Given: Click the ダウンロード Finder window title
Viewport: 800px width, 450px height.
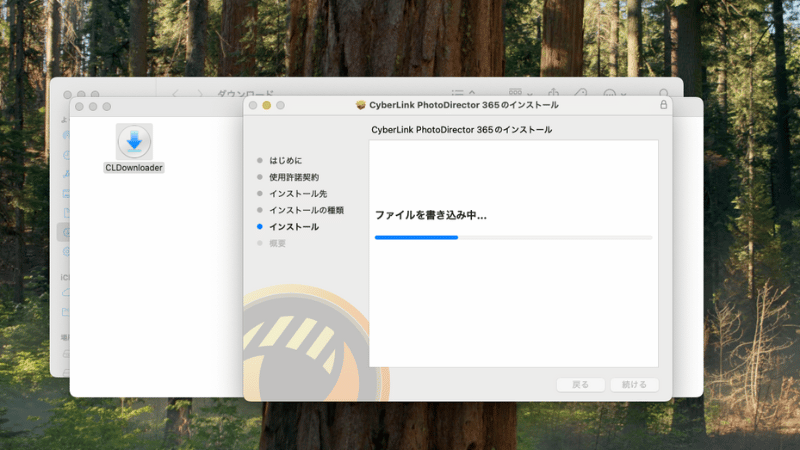Looking at the screenshot, I should point(245,93).
